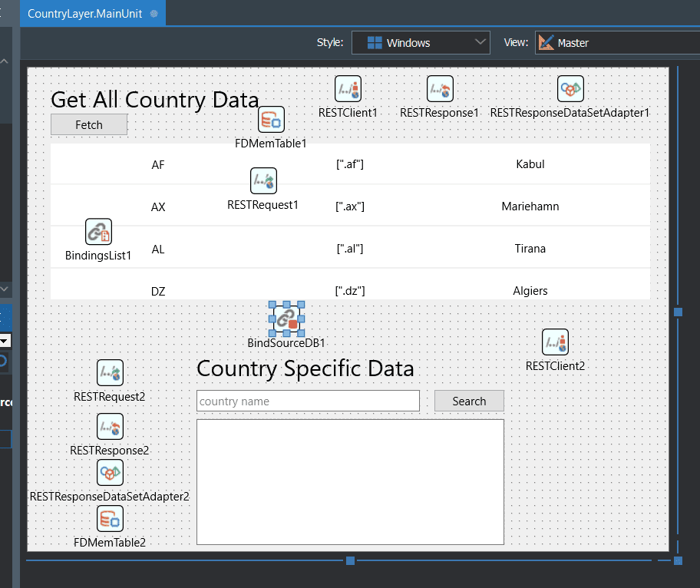Click the Search button
Image resolution: width=700 pixels, height=588 pixels.
(469, 401)
